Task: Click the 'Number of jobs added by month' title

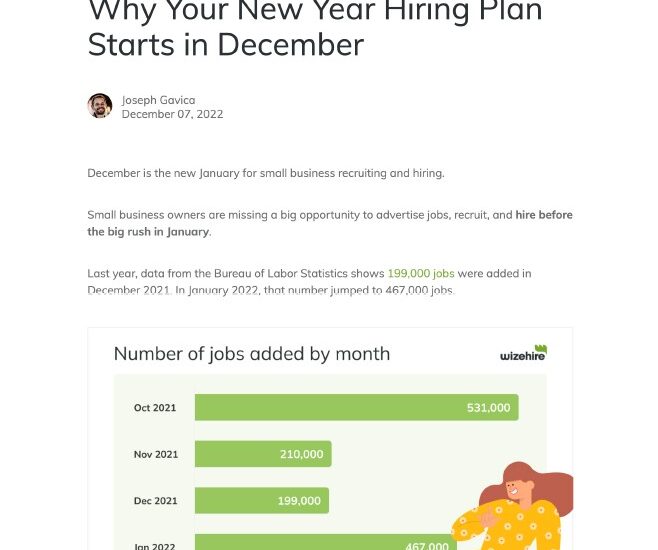Action: 252,354
